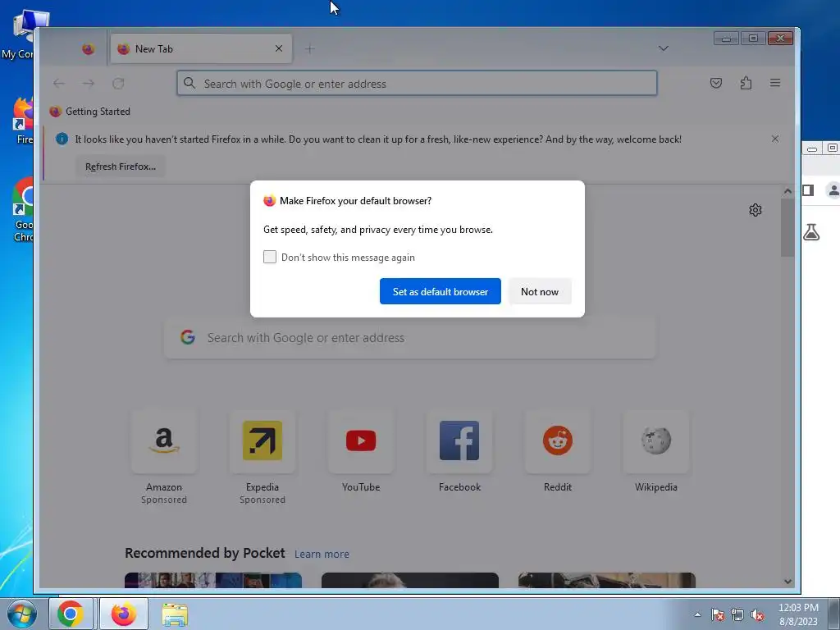Open the first Pocket story thumbnail
Image resolution: width=840 pixels, height=630 pixels.
(213, 580)
